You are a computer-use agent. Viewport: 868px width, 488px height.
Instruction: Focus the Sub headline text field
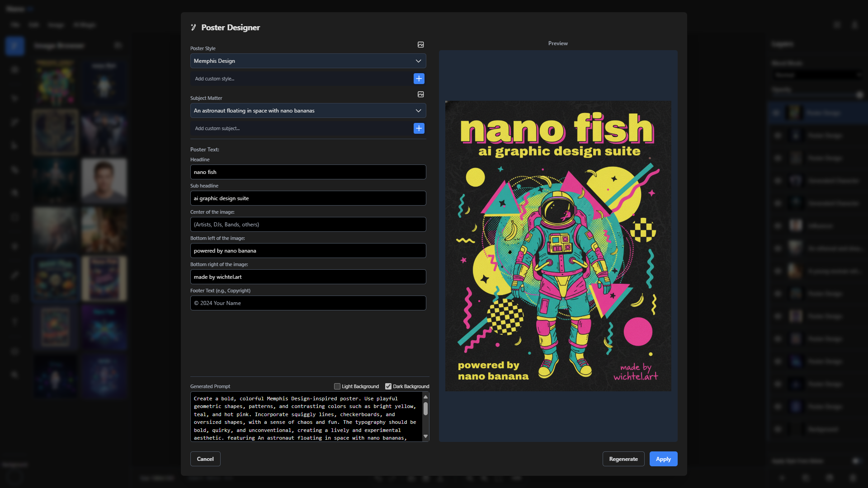click(x=308, y=198)
